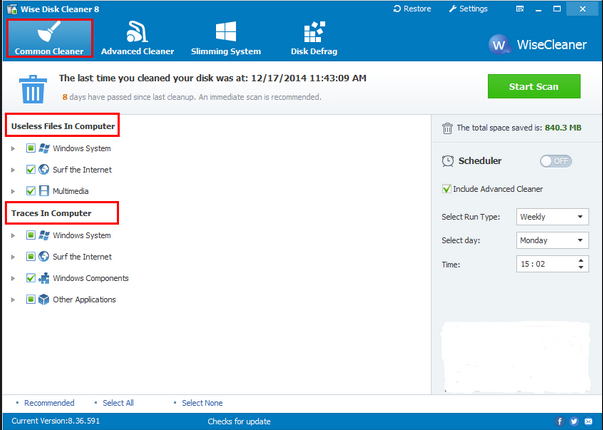Open the Slimming System tab

point(226,38)
